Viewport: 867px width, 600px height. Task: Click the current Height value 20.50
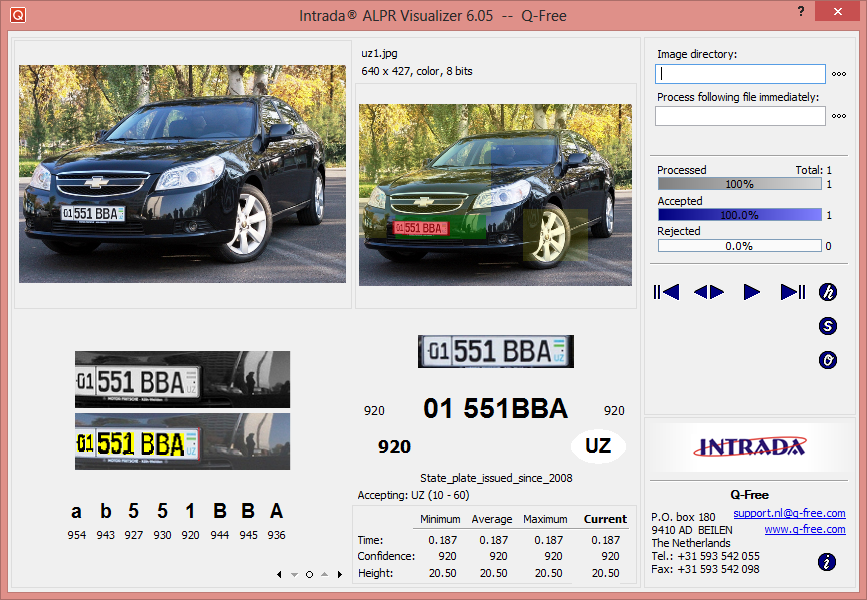tap(605, 573)
